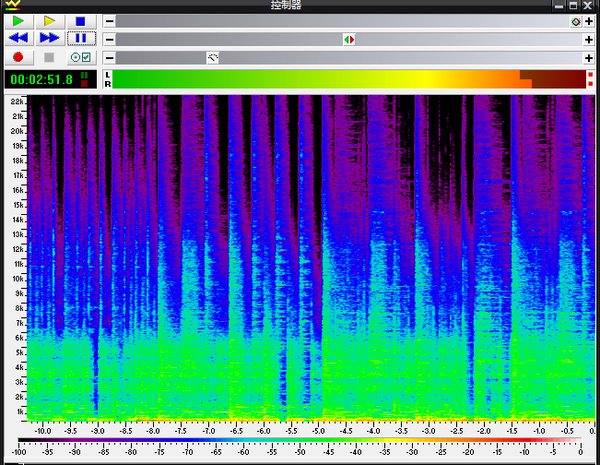Pause playback with the blue pause button
This screenshot has height=465, width=600.
[81, 38]
